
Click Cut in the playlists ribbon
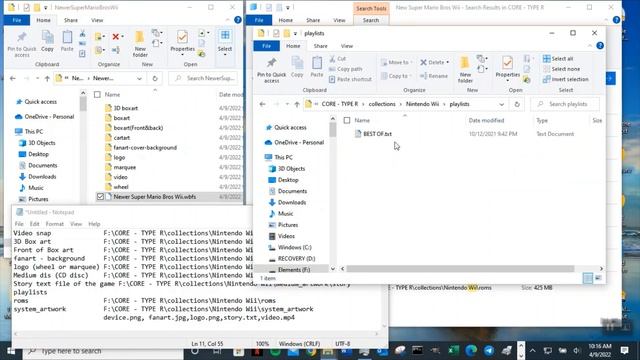point(338,59)
